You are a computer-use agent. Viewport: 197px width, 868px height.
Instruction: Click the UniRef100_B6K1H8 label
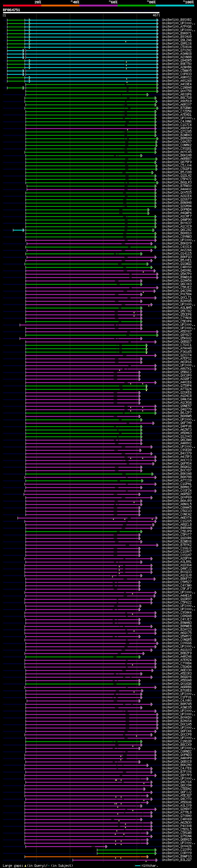177,155
